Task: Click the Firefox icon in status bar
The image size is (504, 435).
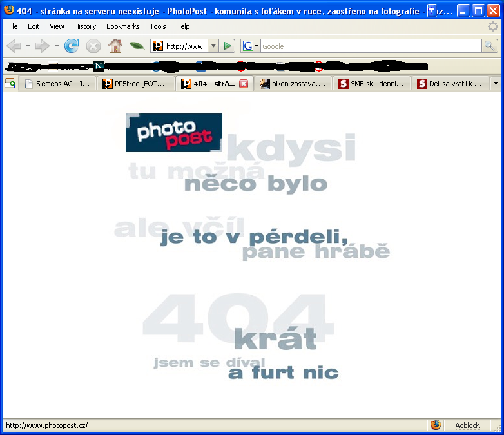Action: (x=436, y=425)
